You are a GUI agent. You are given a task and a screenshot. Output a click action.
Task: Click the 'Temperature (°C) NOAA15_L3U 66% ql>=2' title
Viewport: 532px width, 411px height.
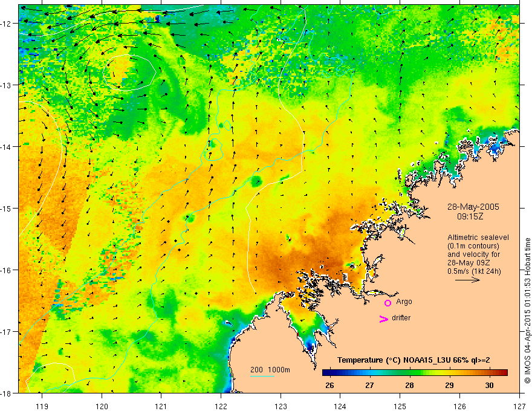pyautogui.click(x=414, y=360)
